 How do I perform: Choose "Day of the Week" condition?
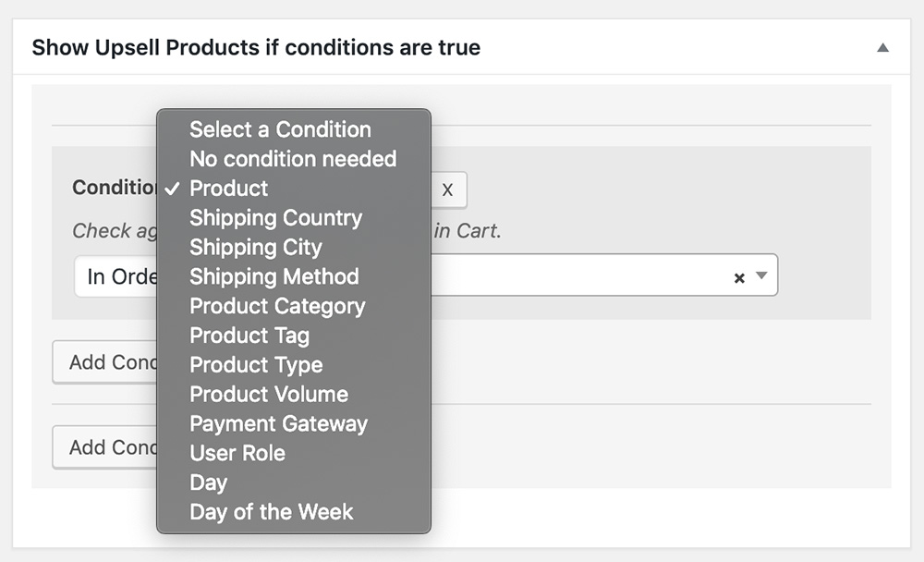point(271,511)
